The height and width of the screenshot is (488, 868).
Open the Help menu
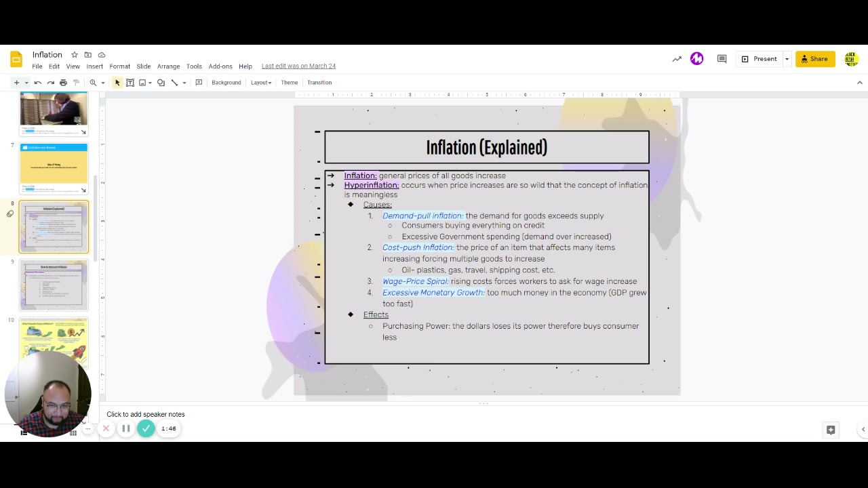(245, 66)
